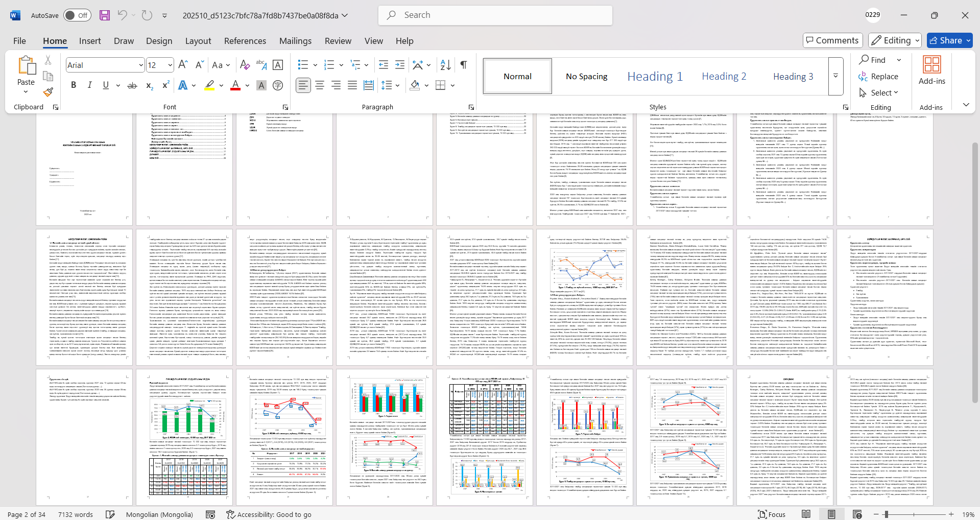Image resolution: width=980 pixels, height=520 pixels.
Task: Click the Format Painter icon
Action: [x=48, y=92]
